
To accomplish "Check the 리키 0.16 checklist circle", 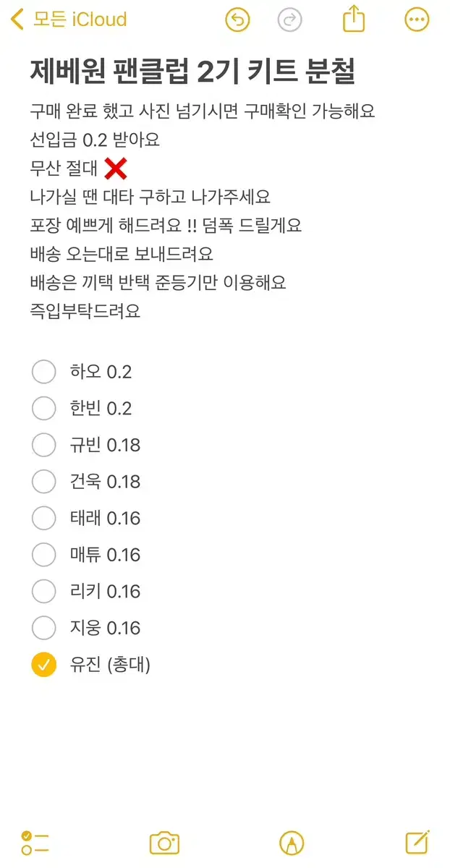I will (43, 591).
